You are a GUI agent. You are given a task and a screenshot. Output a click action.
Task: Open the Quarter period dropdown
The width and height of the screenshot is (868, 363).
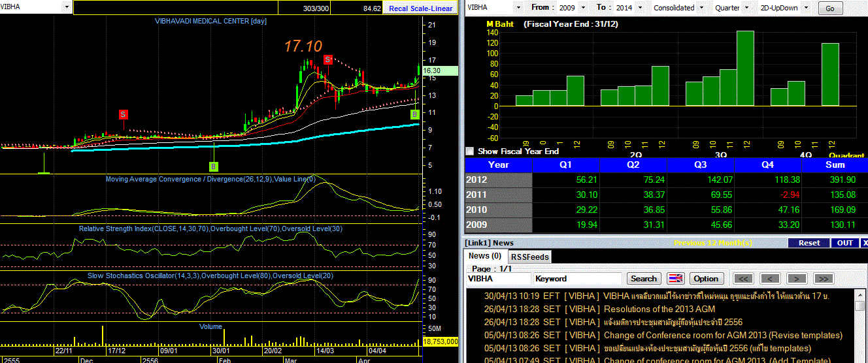click(x=746, y=8)
